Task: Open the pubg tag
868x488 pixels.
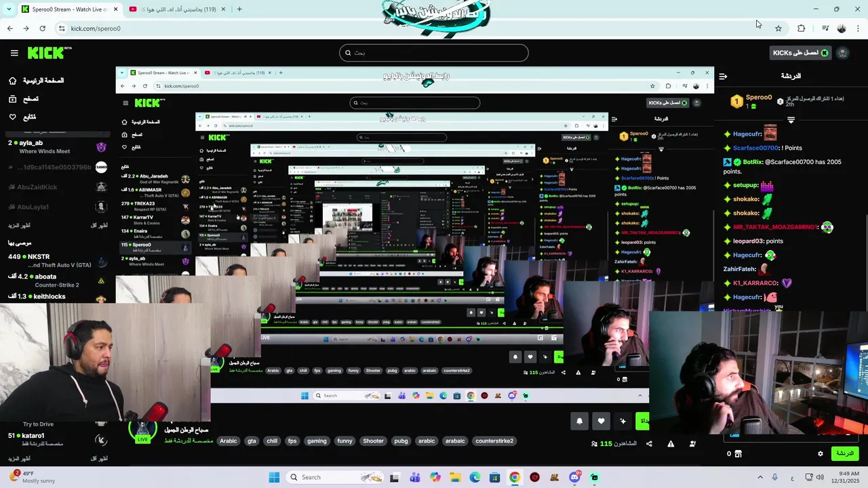Action: pos(401,441)
